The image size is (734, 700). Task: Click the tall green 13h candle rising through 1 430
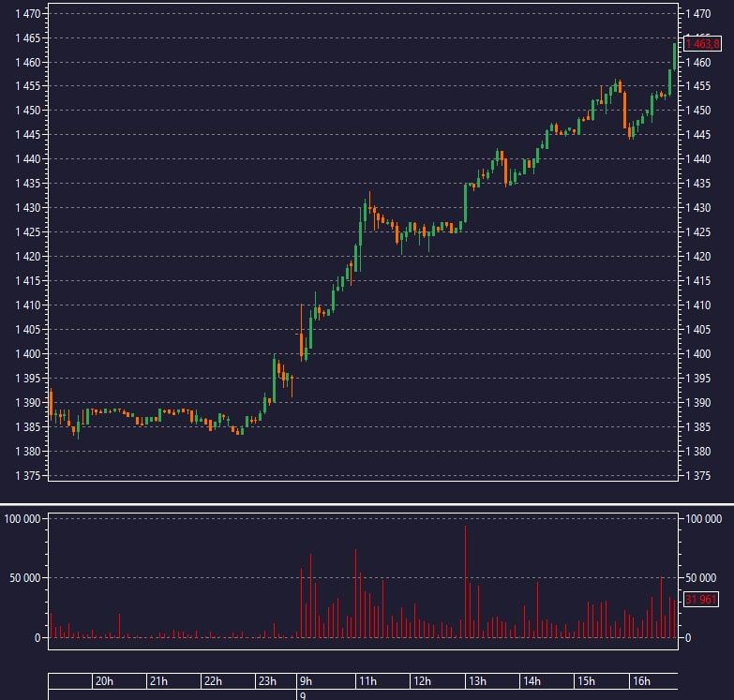(x=465, y=203)
